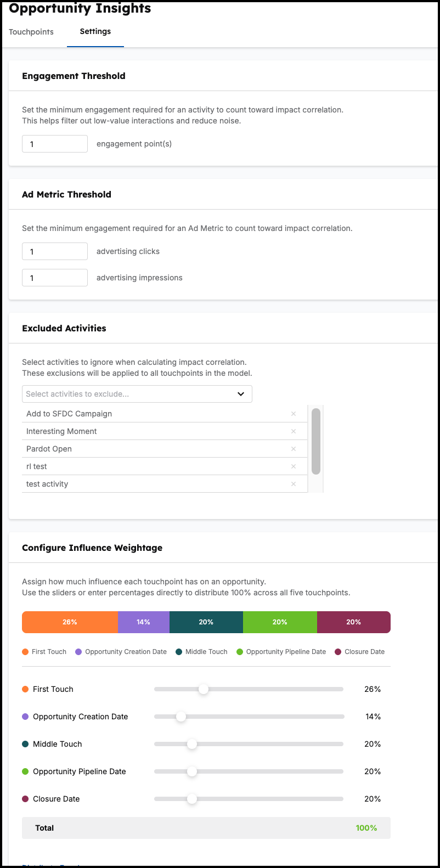The image size is (440, 868).
Task: Remove Pardot Open exclusion with X
Action: click(x=294, y=449)
